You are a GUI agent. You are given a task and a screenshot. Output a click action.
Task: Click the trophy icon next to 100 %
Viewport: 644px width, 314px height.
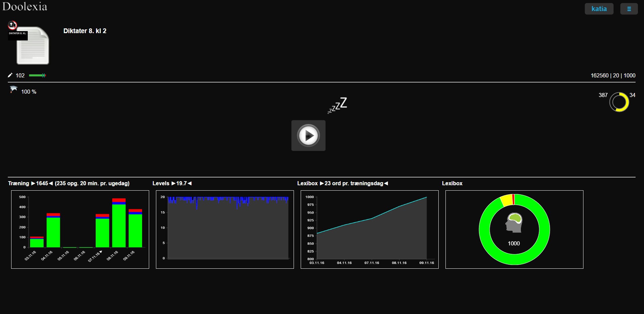[14, 90]
